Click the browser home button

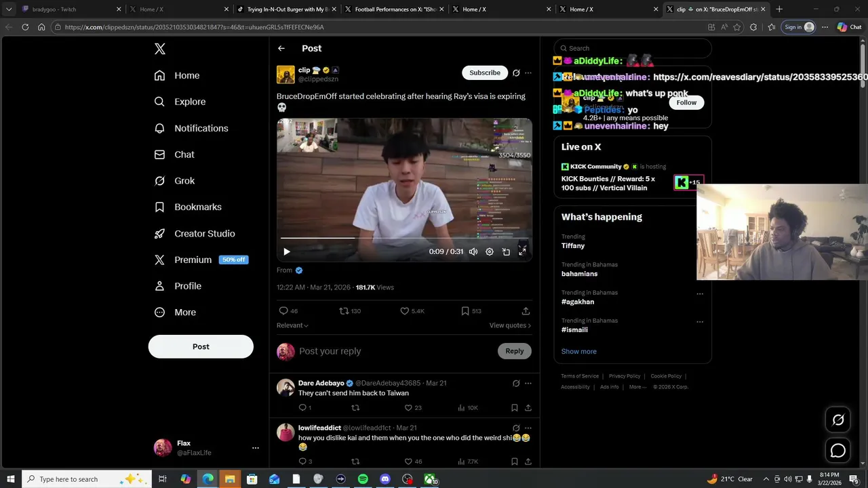tap(41, 27)
